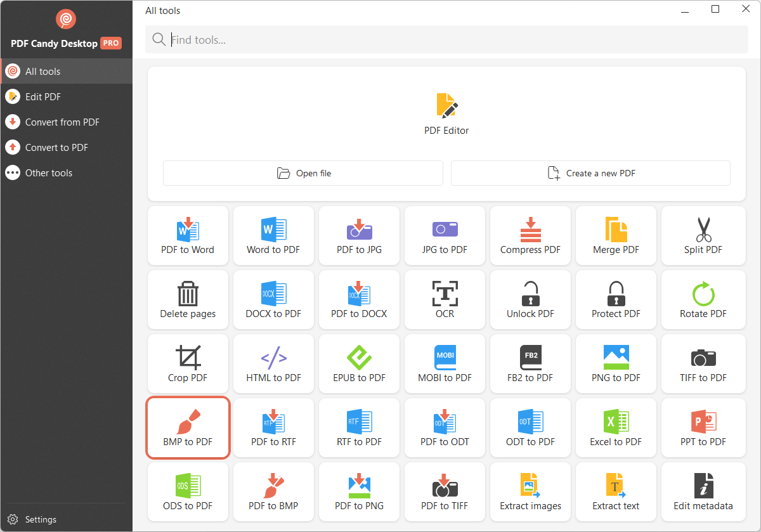Select the PDF to JPG tool

[x=359, y=235]
